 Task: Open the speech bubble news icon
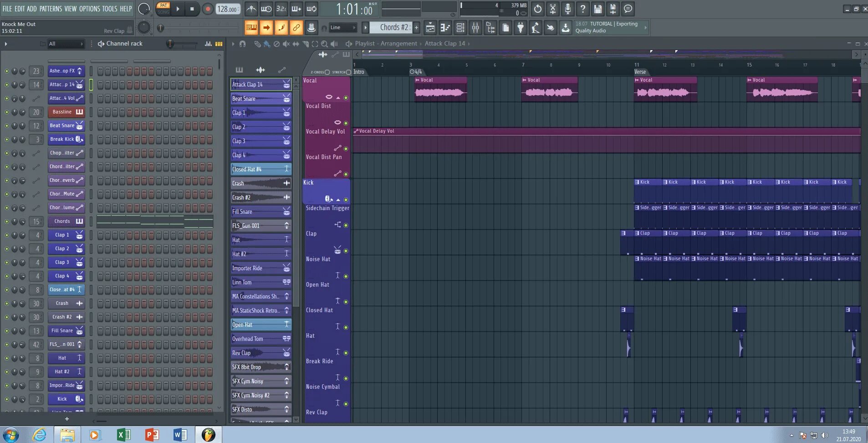(x=628, y=9)
